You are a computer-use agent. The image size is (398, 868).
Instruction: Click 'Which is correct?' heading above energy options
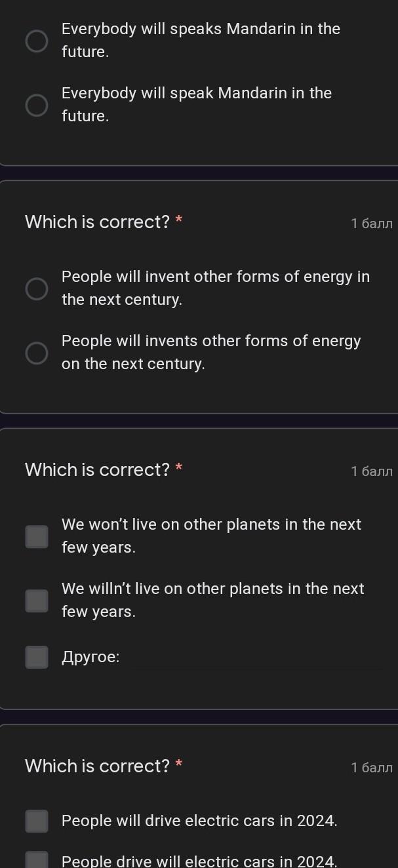(x=97, y=222)
